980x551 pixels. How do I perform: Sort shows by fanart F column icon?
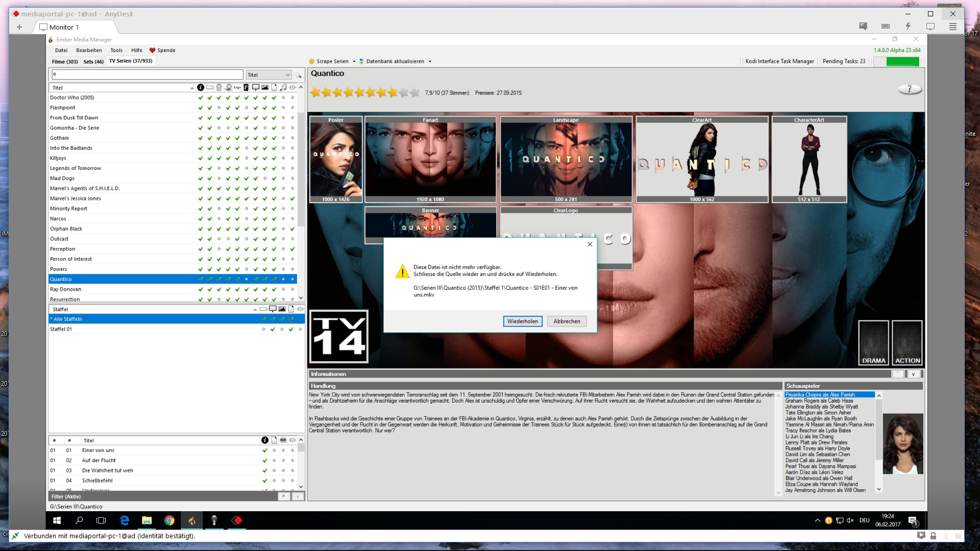(x=246, y=88)
